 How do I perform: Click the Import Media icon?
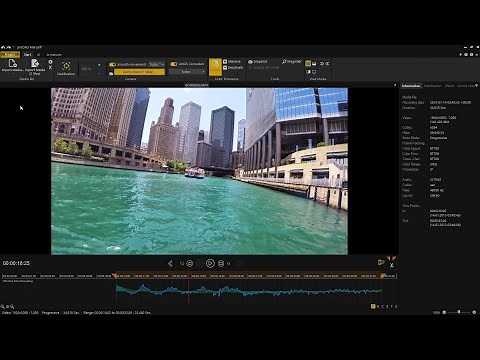tap(12, 63)
